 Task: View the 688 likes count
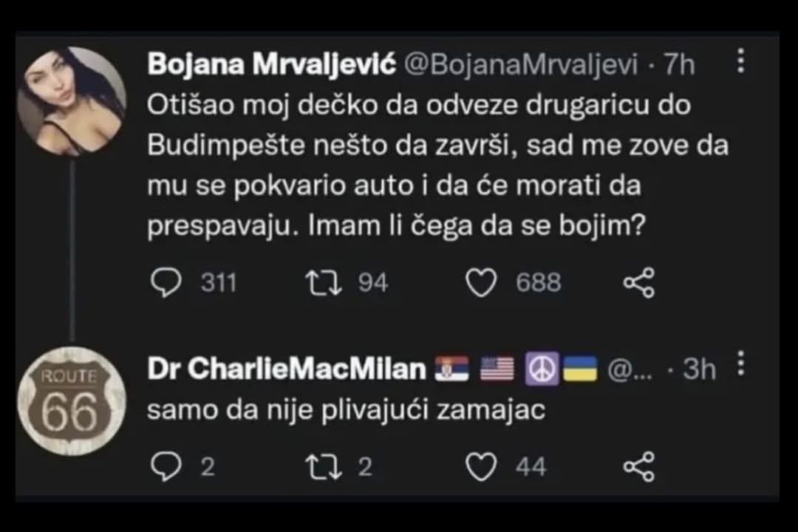coord(538,283)
